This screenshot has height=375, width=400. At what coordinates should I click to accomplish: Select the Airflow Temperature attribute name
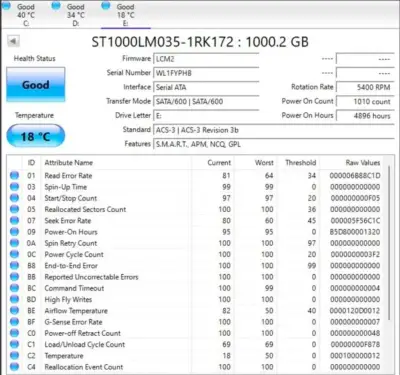coord(76,311)
